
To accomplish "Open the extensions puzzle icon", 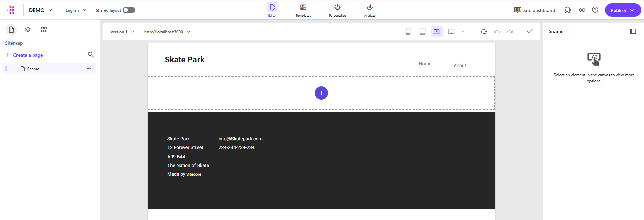I will point(568,10).
